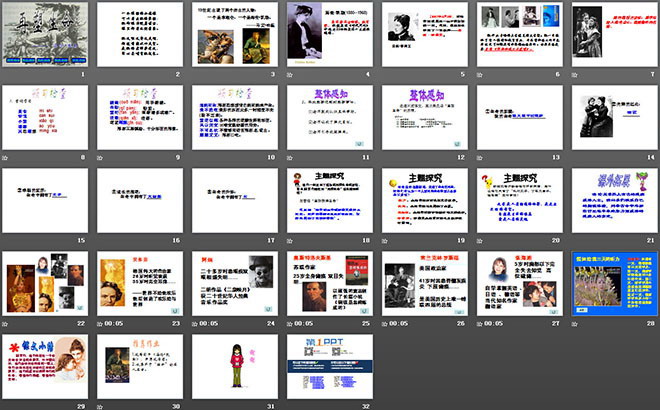Viewport: 660px width, 410px height.
Task: Click the animation star icon under slide 22
Action: (x=7, y=323)
